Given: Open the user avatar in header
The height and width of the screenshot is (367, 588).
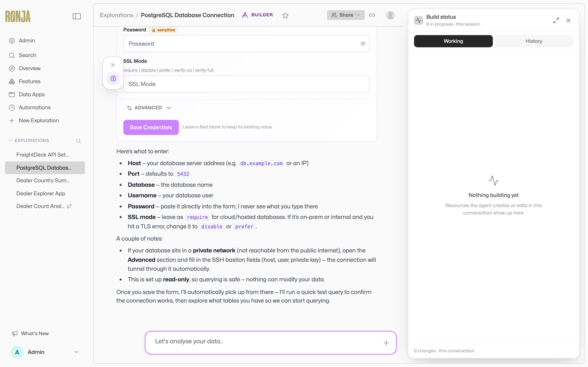Looking at the screenshot, I should click(390, 15).
